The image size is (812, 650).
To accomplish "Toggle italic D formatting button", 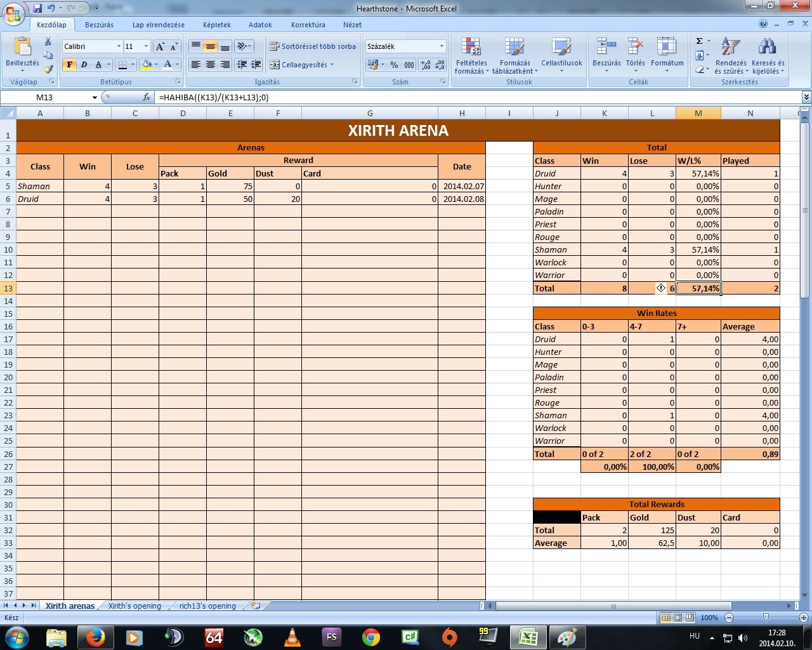I will coord(83,65).
